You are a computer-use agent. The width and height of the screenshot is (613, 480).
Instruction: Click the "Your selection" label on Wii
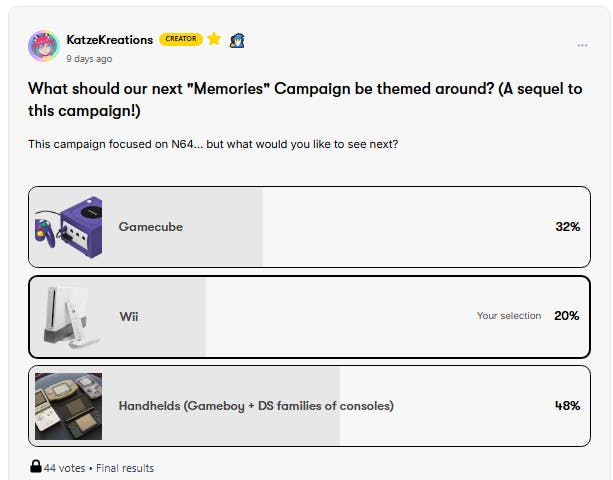(509, 316)
